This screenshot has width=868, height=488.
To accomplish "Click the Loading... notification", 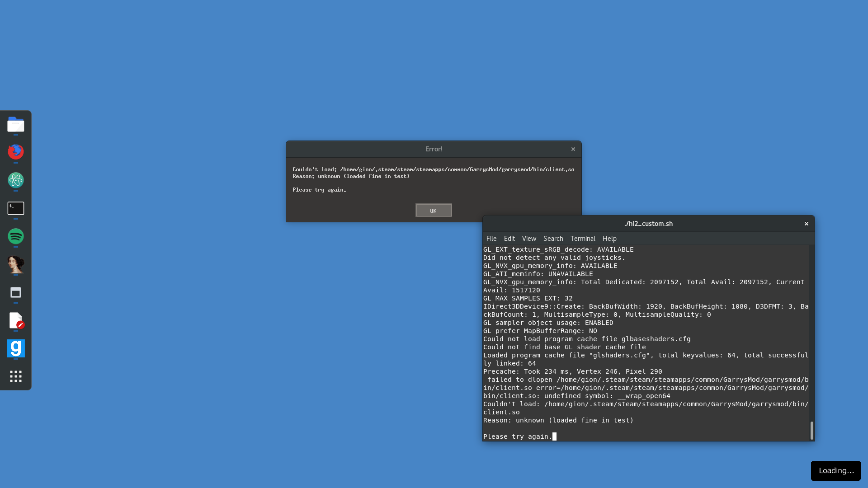I will point(836,471).
